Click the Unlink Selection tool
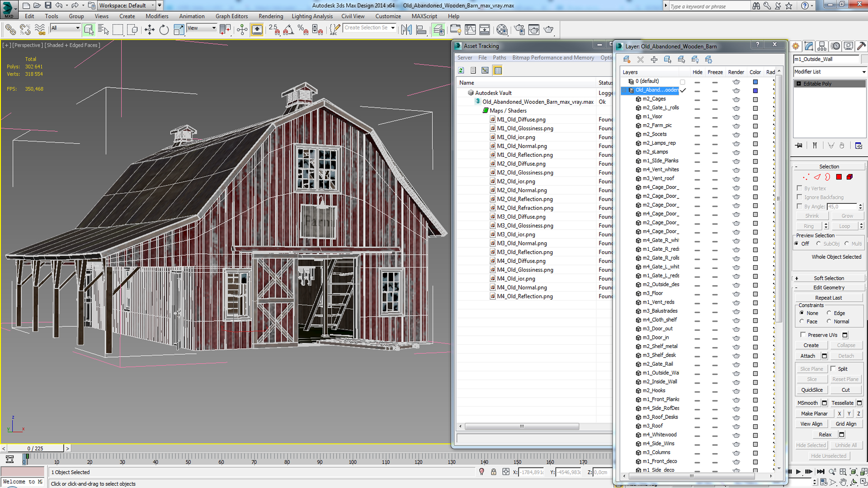Viewport: 868px width, 488px height. click(25, 30)
